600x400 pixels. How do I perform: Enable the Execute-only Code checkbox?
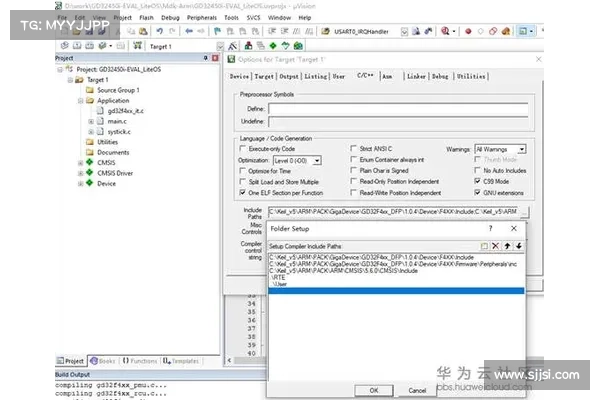pyautogui.click(x=242, y=148)
